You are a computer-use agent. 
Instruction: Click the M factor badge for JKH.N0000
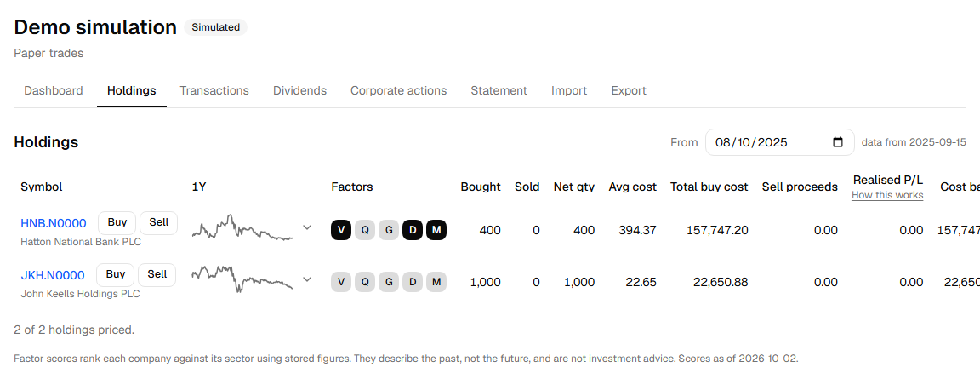coord(436,282)
